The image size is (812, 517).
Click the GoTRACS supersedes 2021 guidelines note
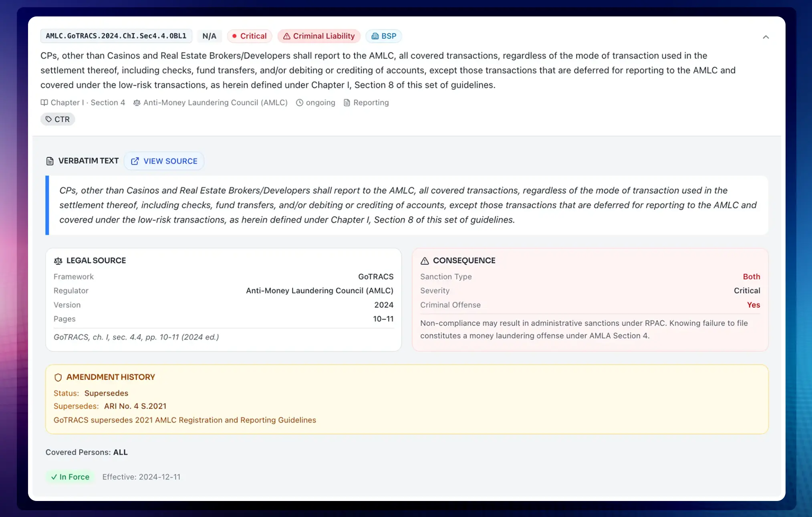tap(185, 420)
